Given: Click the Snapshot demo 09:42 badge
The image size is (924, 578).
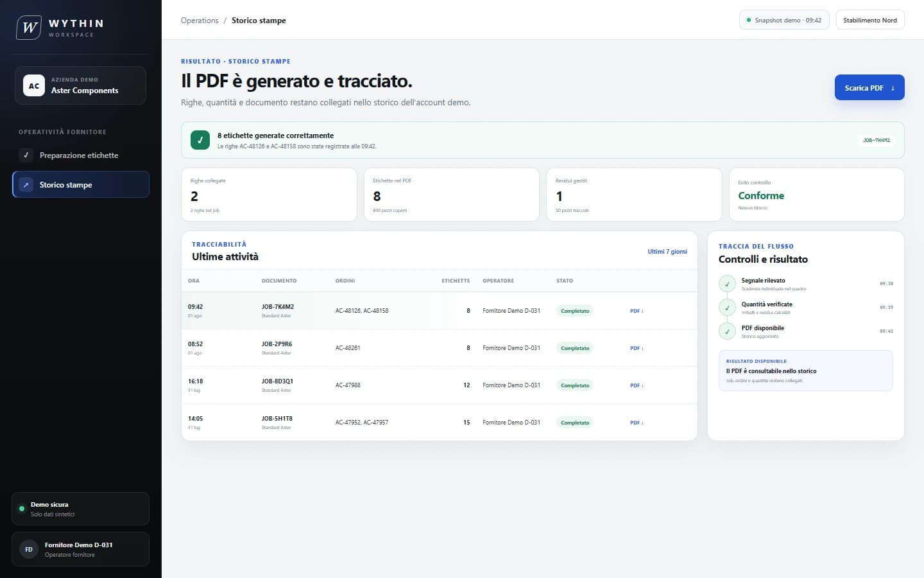Looking at the screenshot, I should 784,20.
